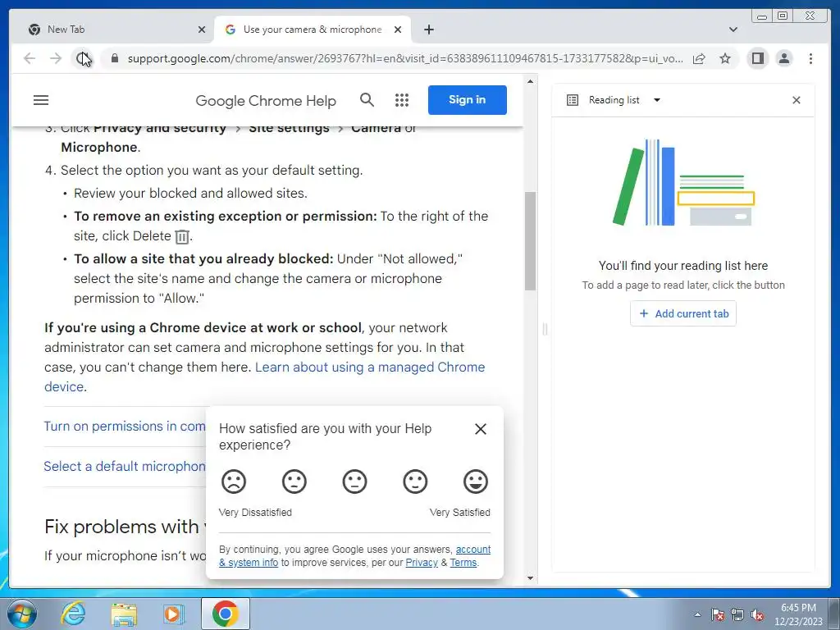Open Turn on permissions link
The height and width of the screenshot is (630, 840).
pyautogui.click(x=125, y=426)
